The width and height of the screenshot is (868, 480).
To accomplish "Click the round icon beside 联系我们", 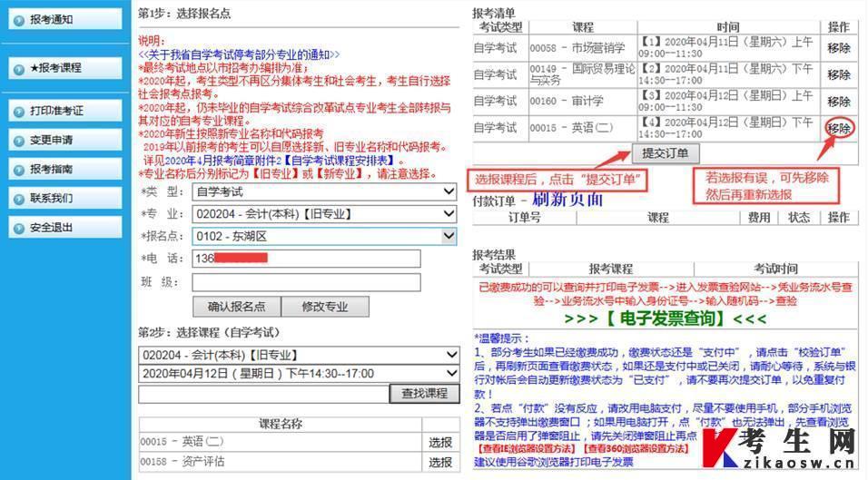I will point(19,199).
